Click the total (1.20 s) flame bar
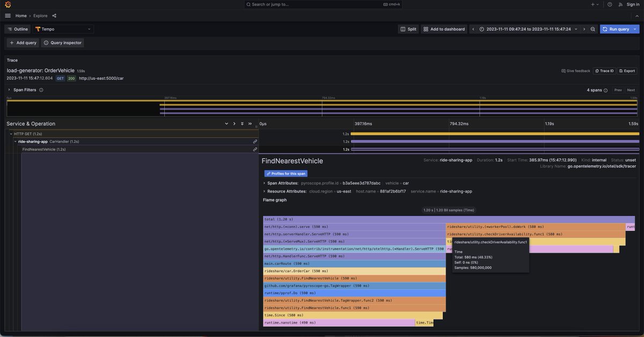 pyautogui.click(x=449, y=219)
